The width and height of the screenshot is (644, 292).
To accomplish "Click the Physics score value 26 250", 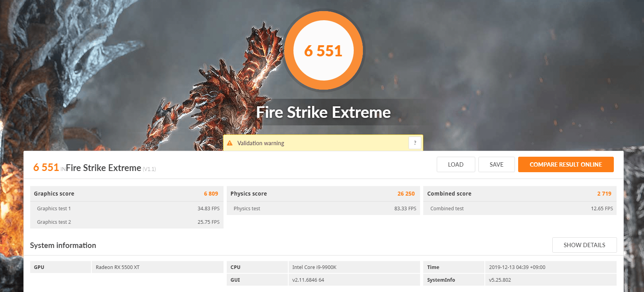I will (x=406, y=194).
